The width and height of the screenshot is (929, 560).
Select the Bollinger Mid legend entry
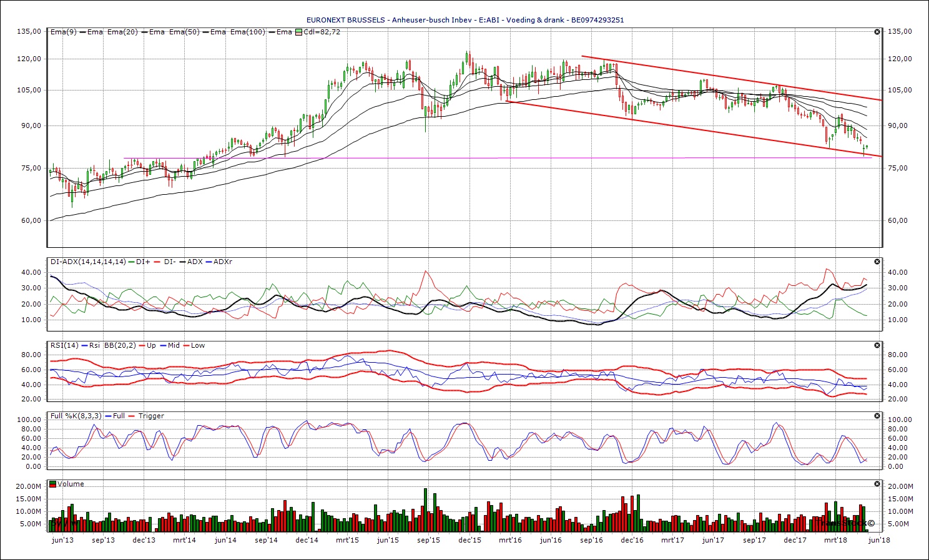coord(170,345)
